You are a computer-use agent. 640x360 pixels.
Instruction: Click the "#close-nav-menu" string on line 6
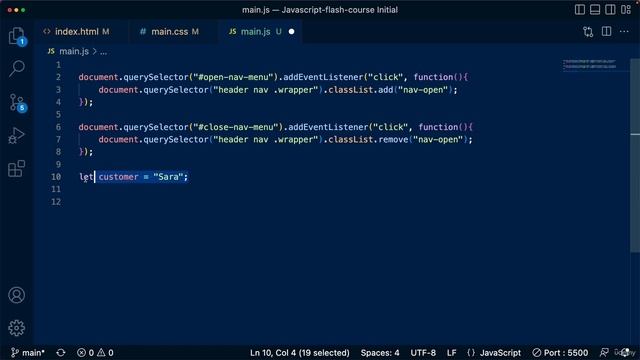pos(236,127)
